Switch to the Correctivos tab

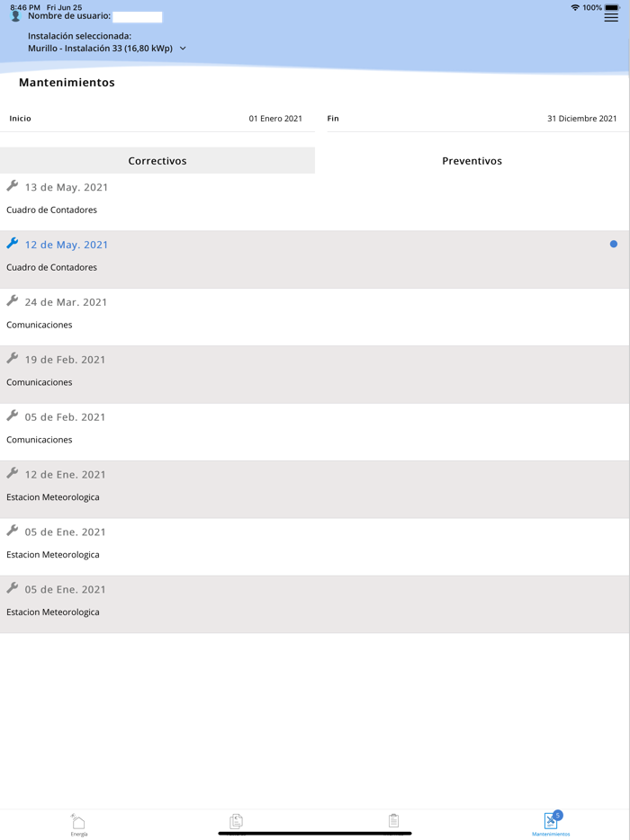(157, 161)
